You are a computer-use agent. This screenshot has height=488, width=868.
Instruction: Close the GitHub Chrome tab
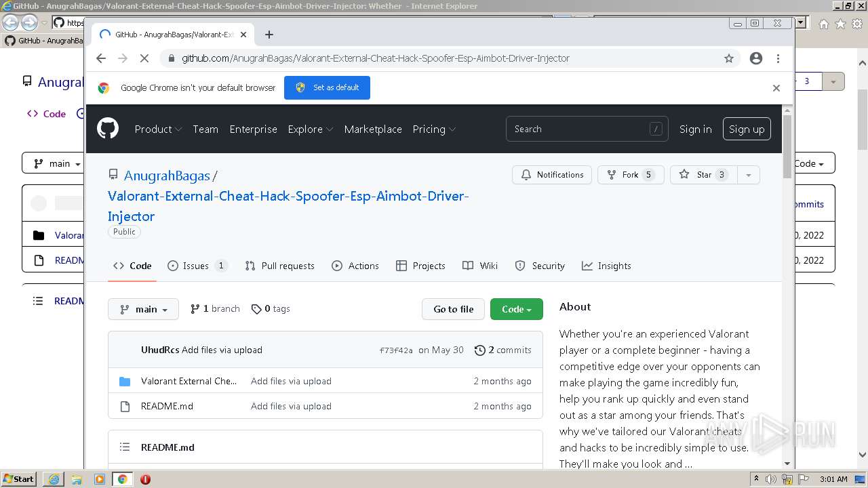(243, 35)
